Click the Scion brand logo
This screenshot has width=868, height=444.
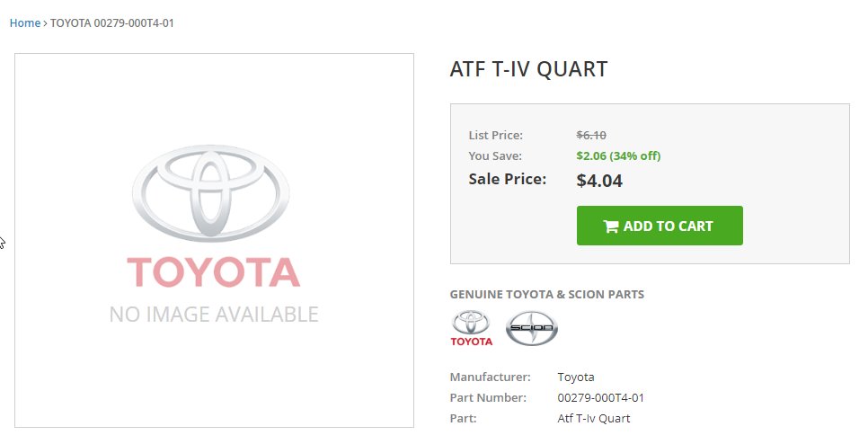coord(531,328)
